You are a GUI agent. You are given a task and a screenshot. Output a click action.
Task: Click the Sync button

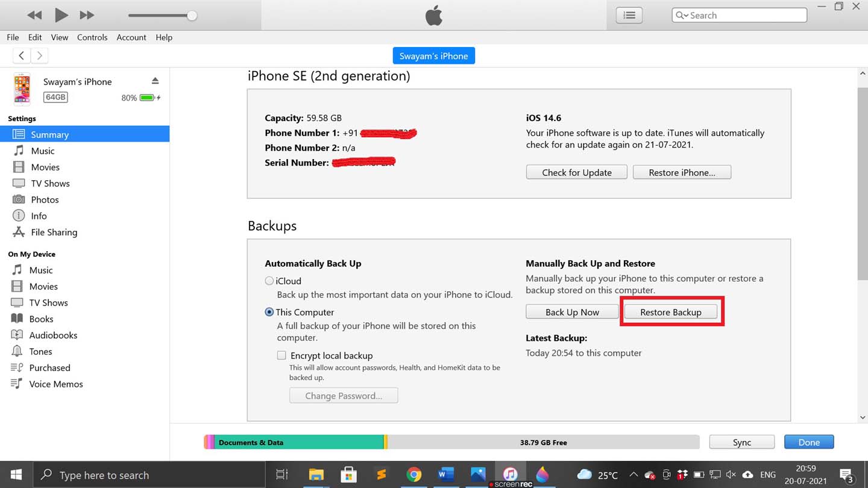[x=742, y=442]
